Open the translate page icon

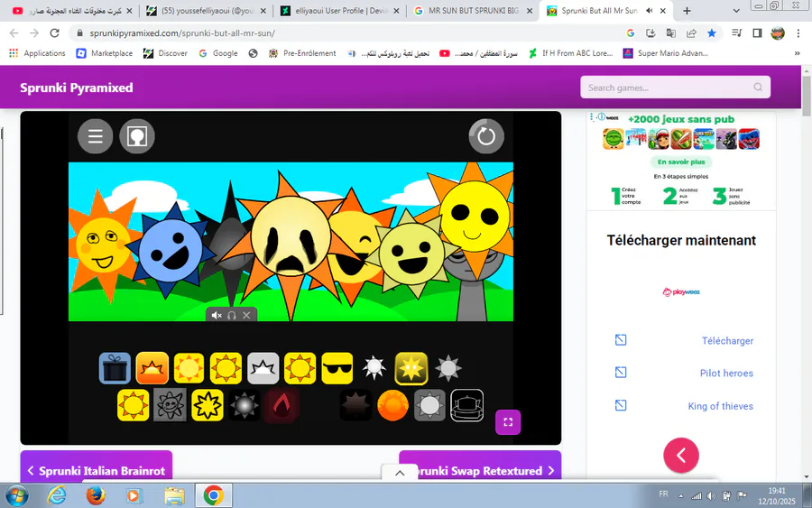point(671,33)
